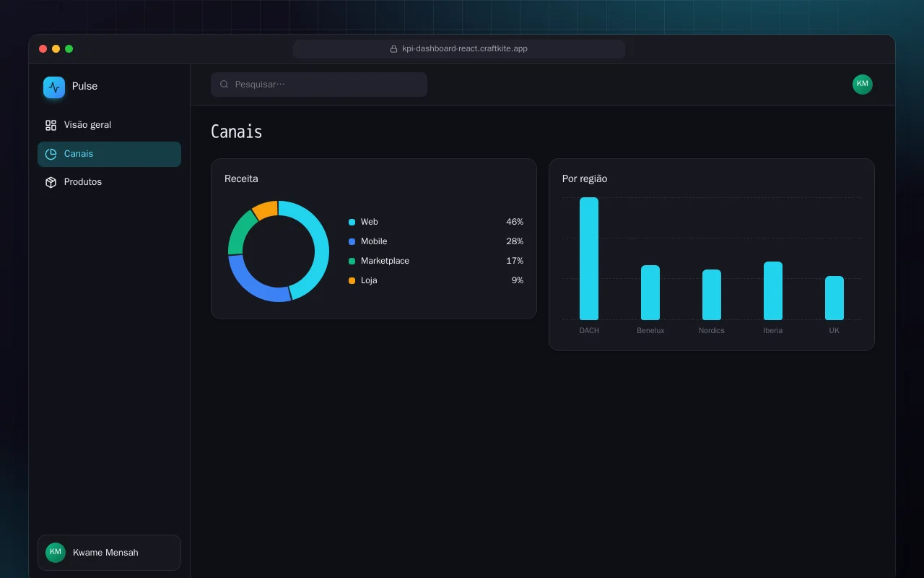Click the DACH bar in chart
The image size is (924, 578).
[589, 259]
